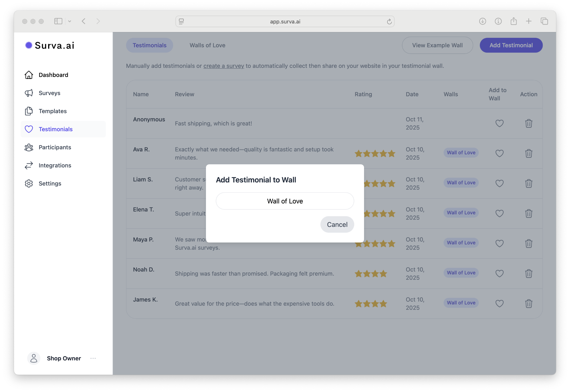Open Dashboard from the sidebar
Screen dimensions: 570x392
point(53,75)
